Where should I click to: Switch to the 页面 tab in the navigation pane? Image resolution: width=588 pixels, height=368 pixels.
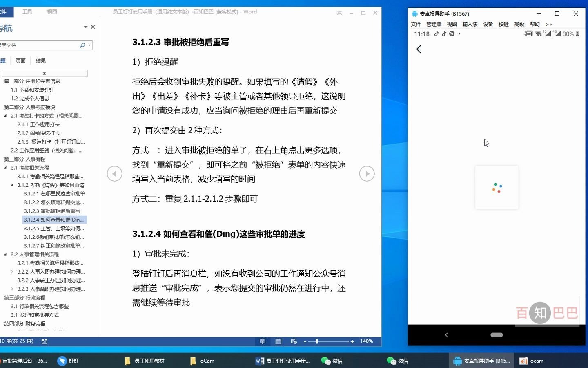tap(20, 60)
